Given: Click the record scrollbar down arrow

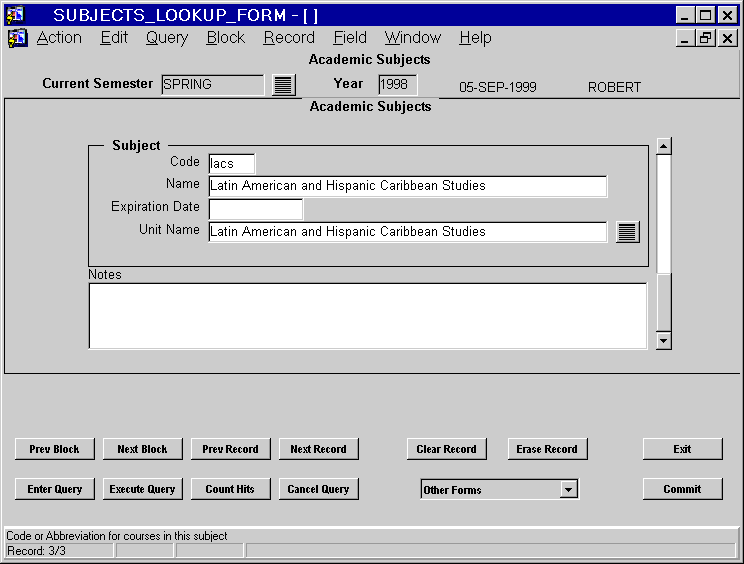Looking at the screenshot, I should pos(663,341).
